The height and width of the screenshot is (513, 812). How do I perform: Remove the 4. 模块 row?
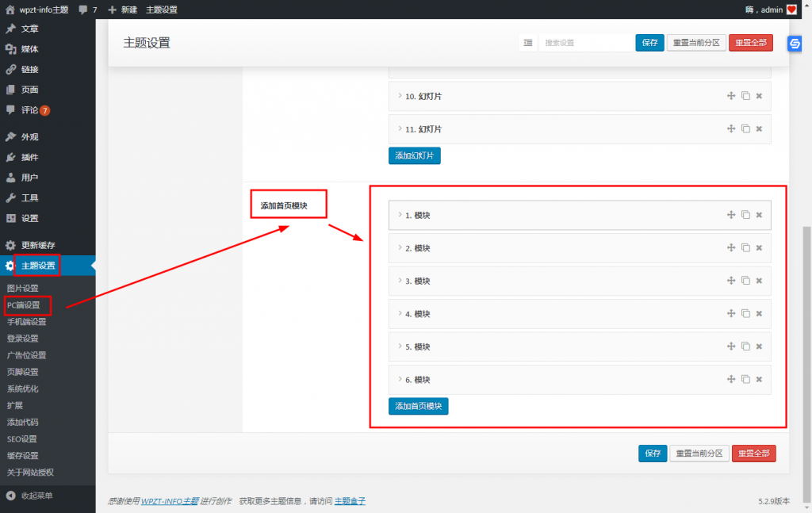[759, 314]
